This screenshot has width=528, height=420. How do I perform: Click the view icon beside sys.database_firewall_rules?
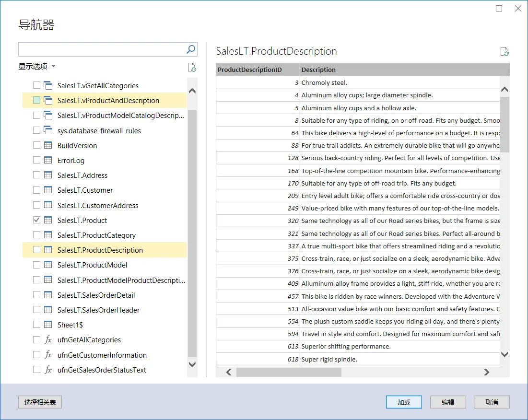click(48, 130)
